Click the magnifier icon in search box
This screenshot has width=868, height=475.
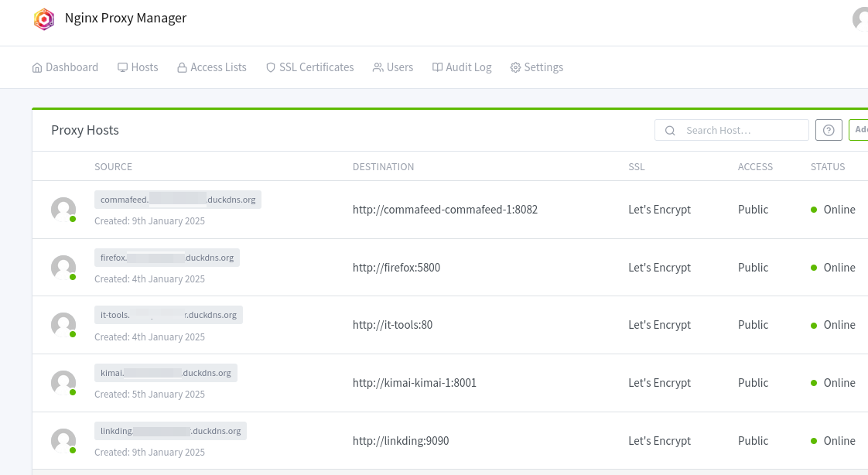(x=670, y=131)
